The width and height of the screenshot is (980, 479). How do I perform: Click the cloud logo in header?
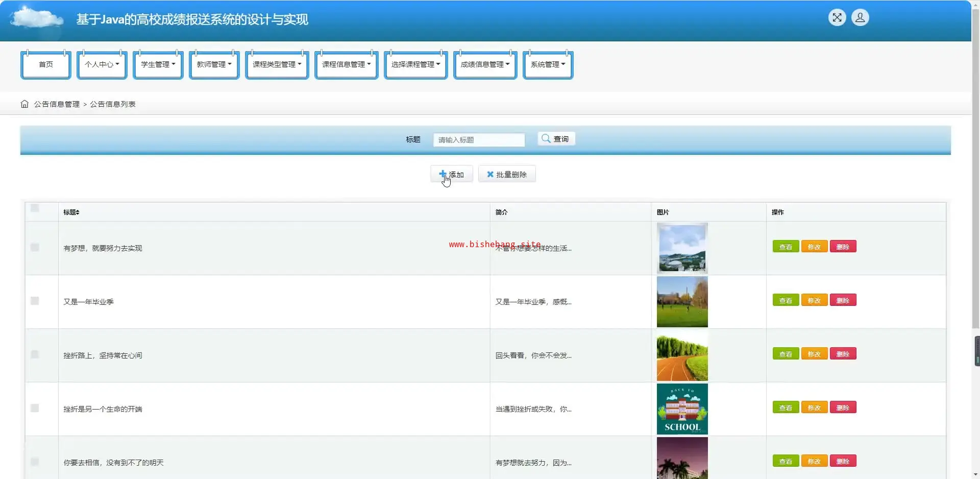(x=37, y=19)
